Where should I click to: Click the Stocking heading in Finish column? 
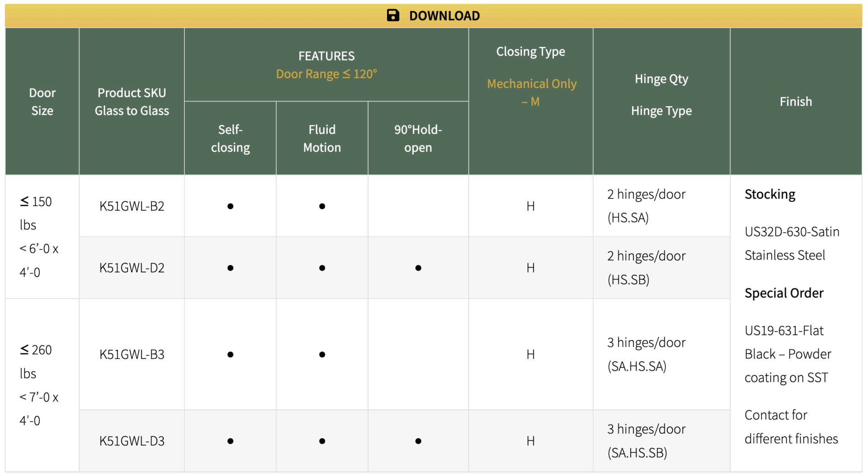pyautogui.click(x=770, y=194)
